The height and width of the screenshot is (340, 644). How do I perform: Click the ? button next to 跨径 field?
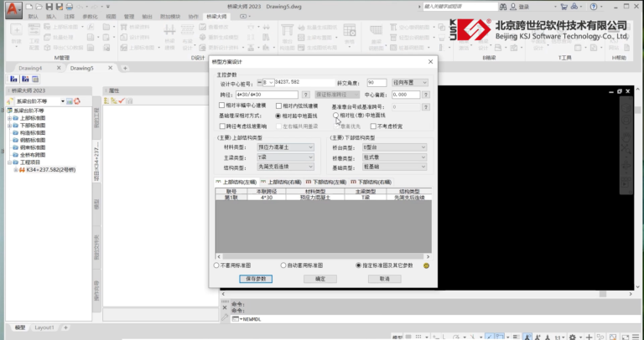(305, 95)
